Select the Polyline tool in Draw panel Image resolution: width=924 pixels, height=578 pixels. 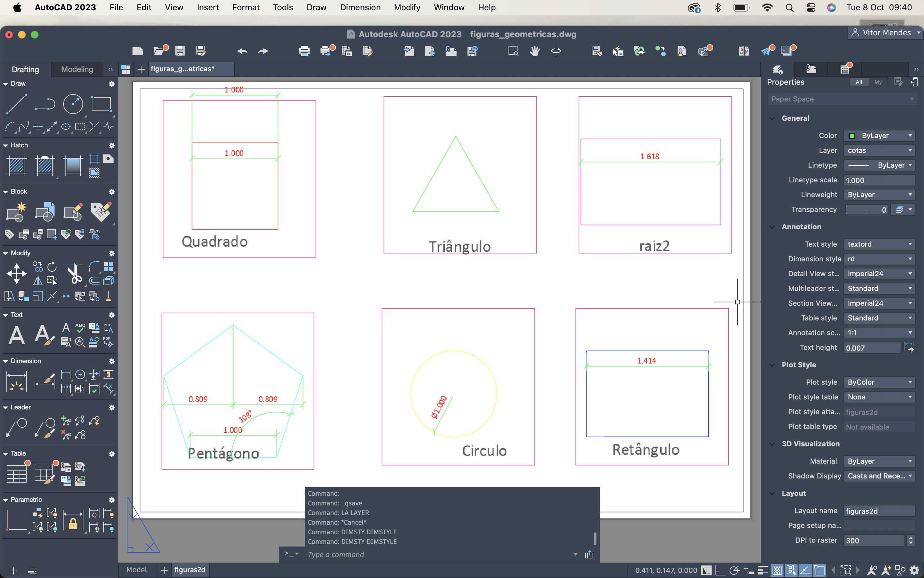(x=45, y=104)
